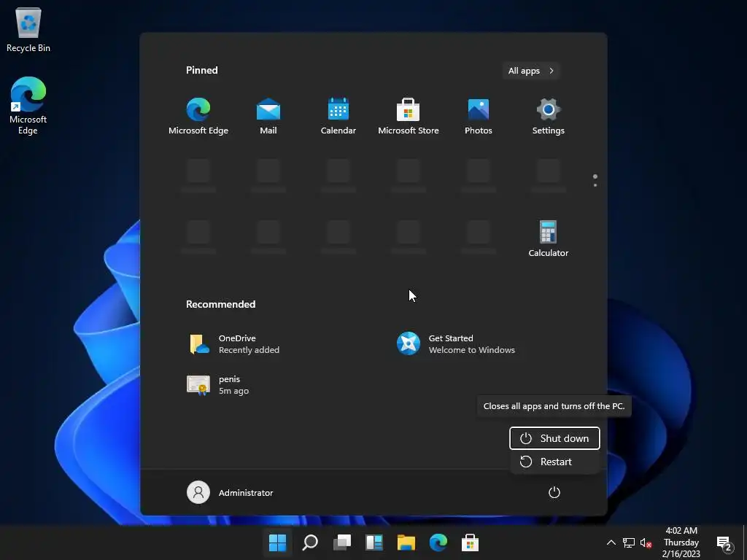The height and width of the screenshot is (560, 747).
Task: Launch the pinned Calculator app
Action: (x=549, y=238)
